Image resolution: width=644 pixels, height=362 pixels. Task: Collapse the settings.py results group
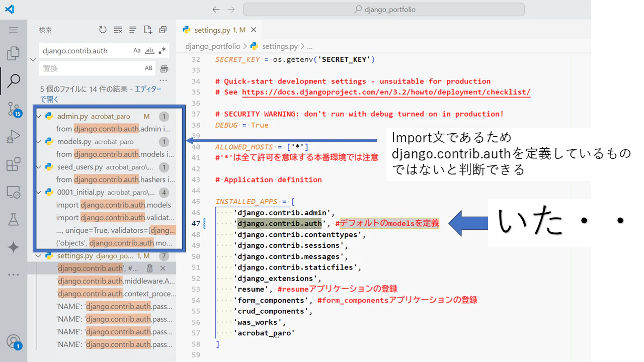point(39,256)
